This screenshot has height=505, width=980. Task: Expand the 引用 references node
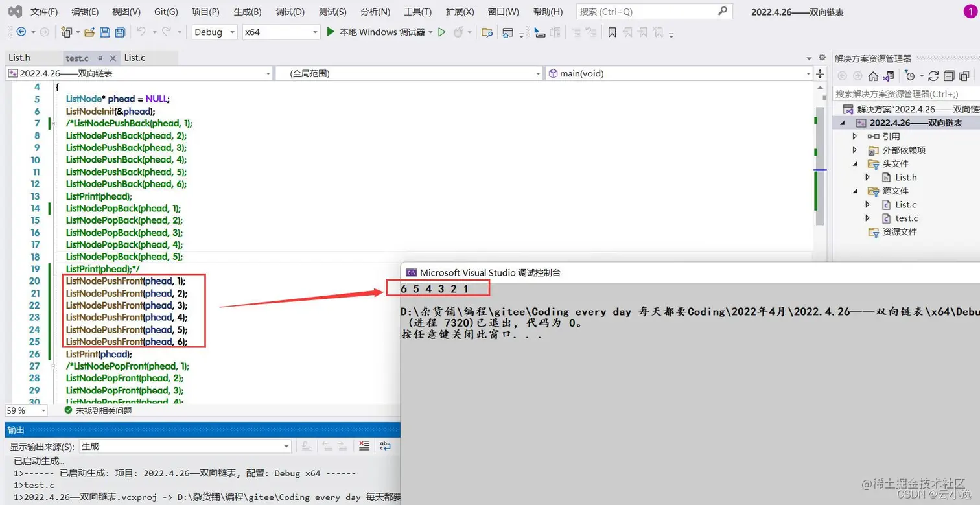click(x=855, y=136)
